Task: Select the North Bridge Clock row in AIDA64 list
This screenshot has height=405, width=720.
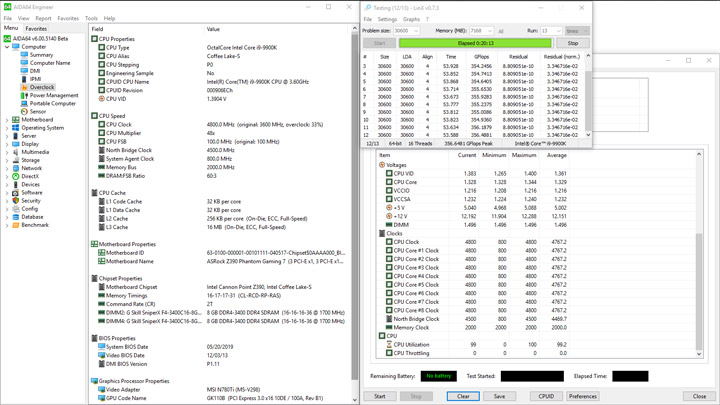Action: pos(220,150)
